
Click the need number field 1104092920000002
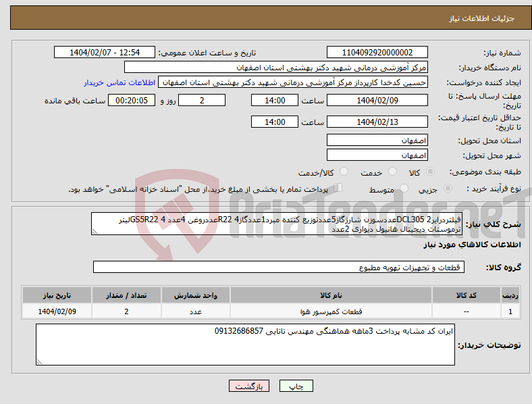377,52
